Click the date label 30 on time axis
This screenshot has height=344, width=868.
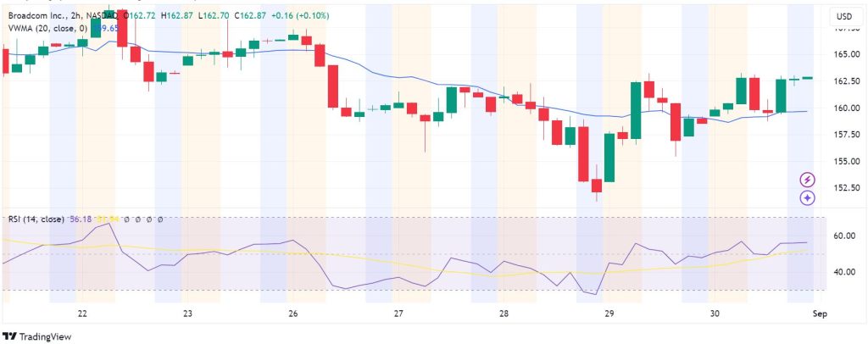(715, 314)
